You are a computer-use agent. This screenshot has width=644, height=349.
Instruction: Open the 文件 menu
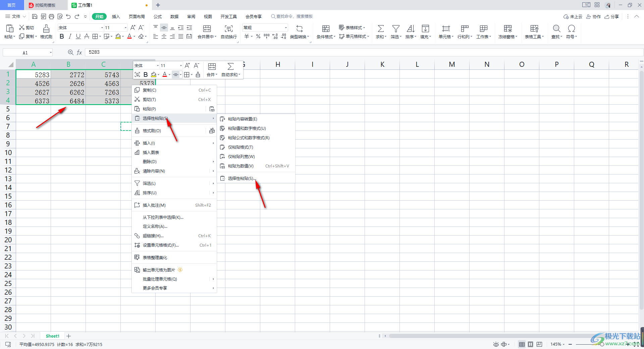16,16
